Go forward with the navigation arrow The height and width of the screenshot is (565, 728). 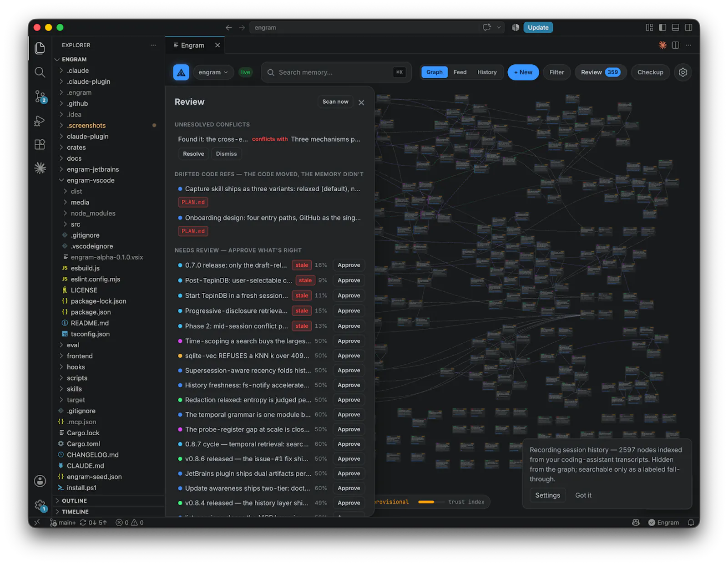[242, 28]
